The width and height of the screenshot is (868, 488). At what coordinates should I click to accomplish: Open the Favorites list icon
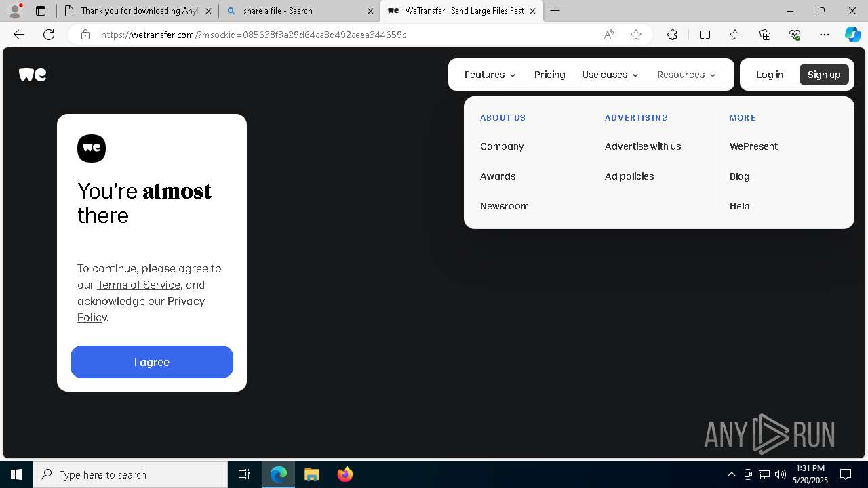[x=735, y=35]
